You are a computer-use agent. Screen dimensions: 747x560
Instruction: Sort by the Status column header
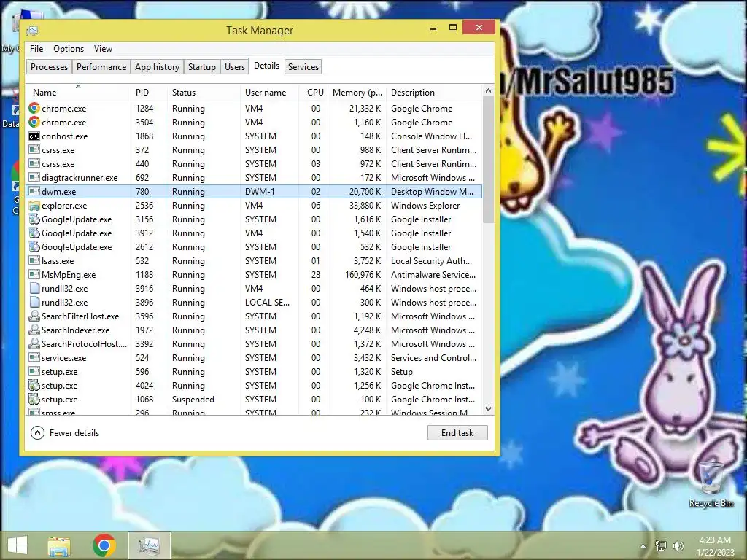coord(204,93)
